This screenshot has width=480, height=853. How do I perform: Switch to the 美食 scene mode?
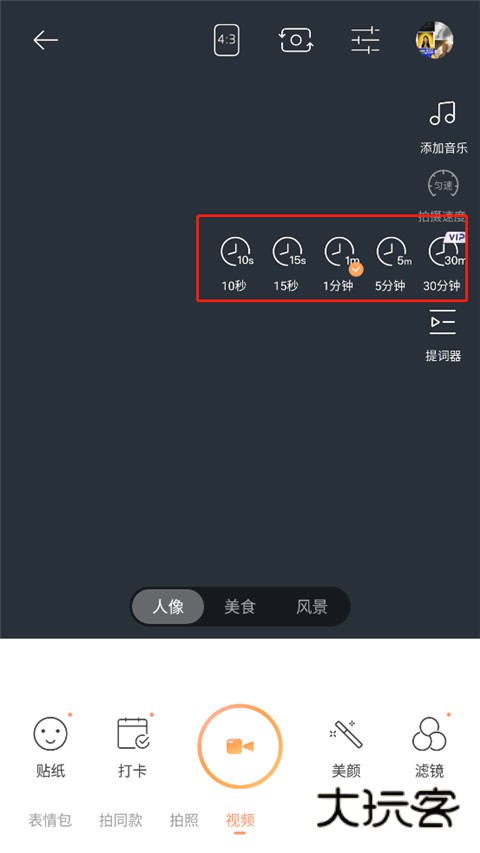tap(240, 607)
